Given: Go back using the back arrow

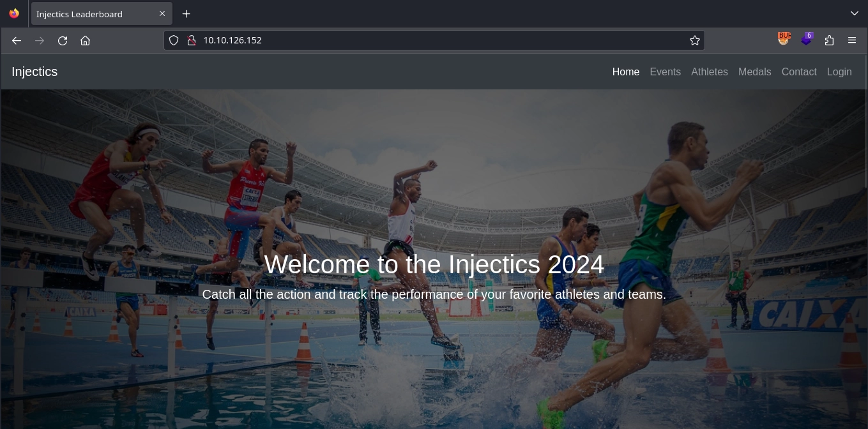Looking at the screenshot, I should coord(17,40).
